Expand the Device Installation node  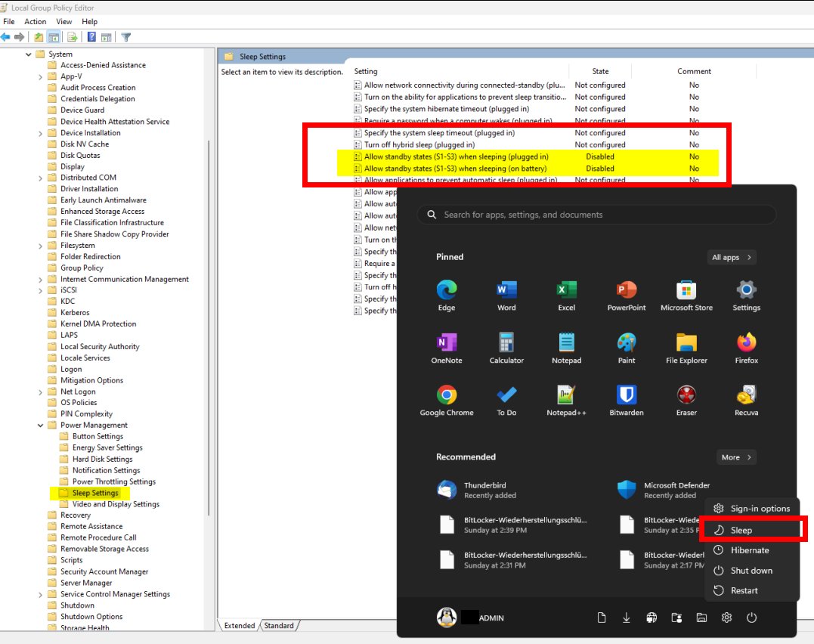tap(41, 134)
